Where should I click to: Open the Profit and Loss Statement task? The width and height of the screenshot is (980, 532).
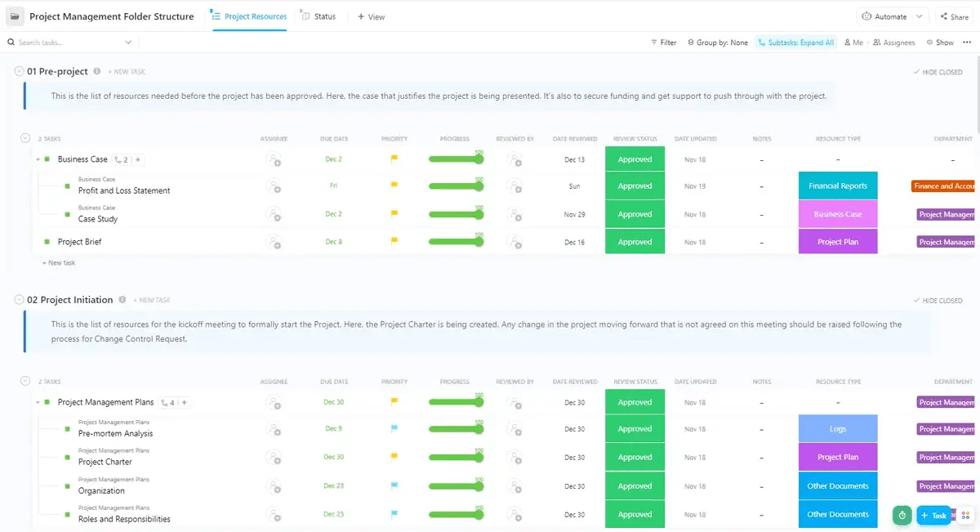tap(124, 190)
